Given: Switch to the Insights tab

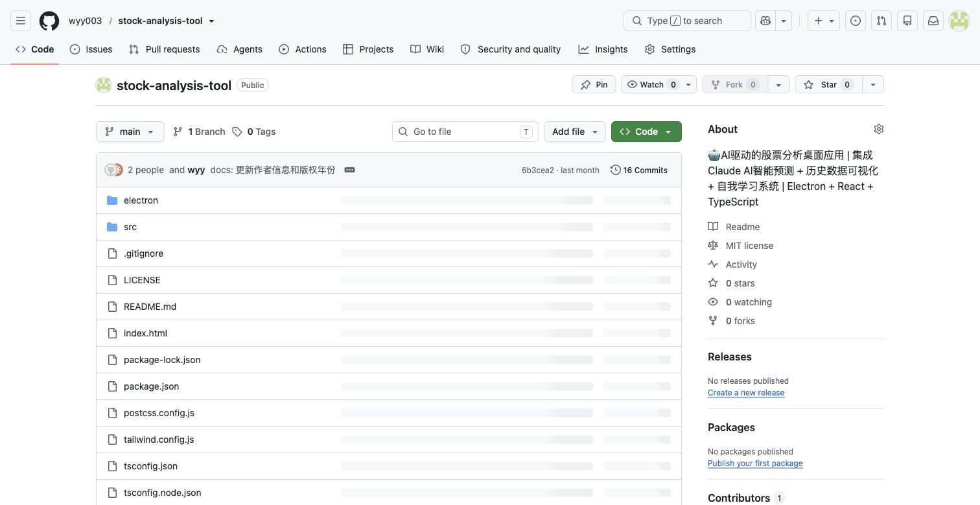Looking at the screenshot, I should coord(603,49).
